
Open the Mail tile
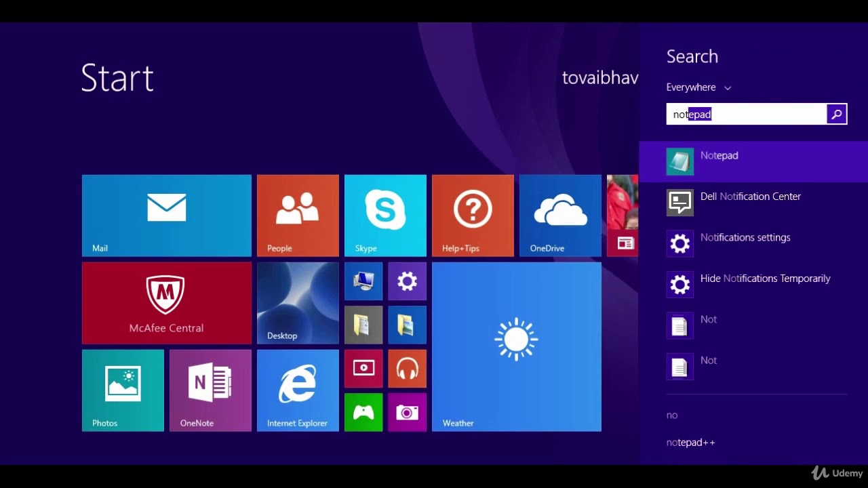point(167,216)
